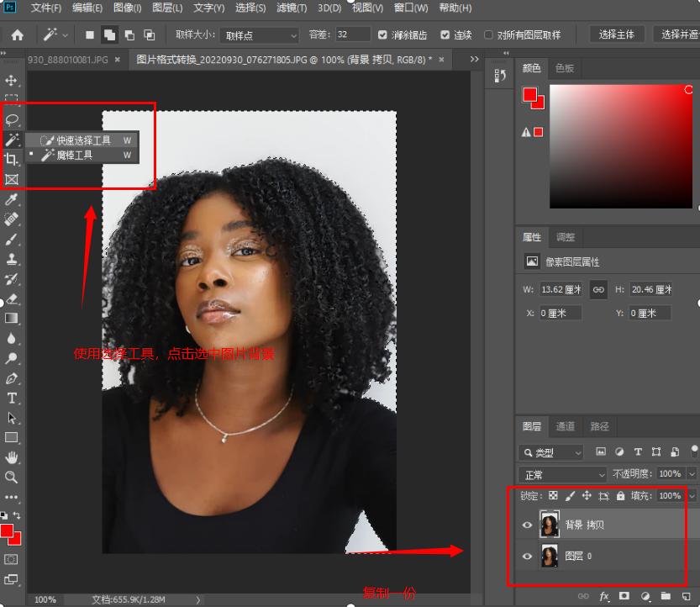Click the red foreground color swatch in toolbar
The width and height of the screenshot is (700, 607).
tap(8, 531)
